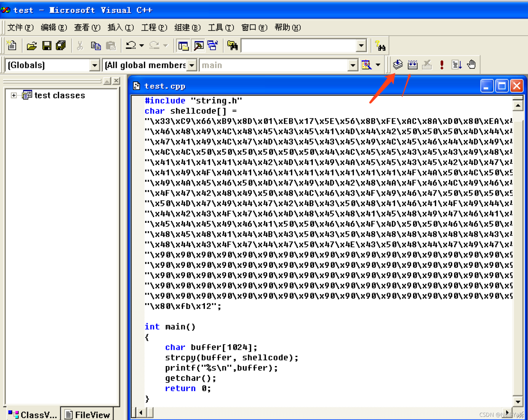
Task: Click the "\x80\xfb\x12"; line
Action: pos(183,306)
